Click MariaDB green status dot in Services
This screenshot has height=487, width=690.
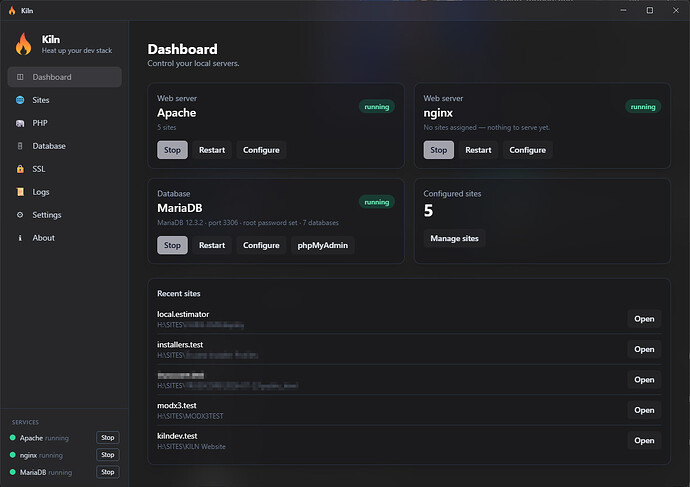coord(13,472)
